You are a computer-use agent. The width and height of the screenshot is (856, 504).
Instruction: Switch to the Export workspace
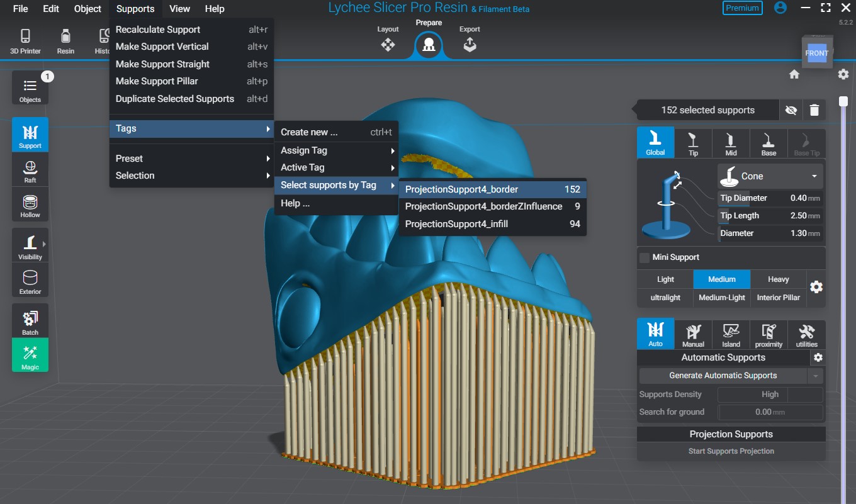[470, 39]
